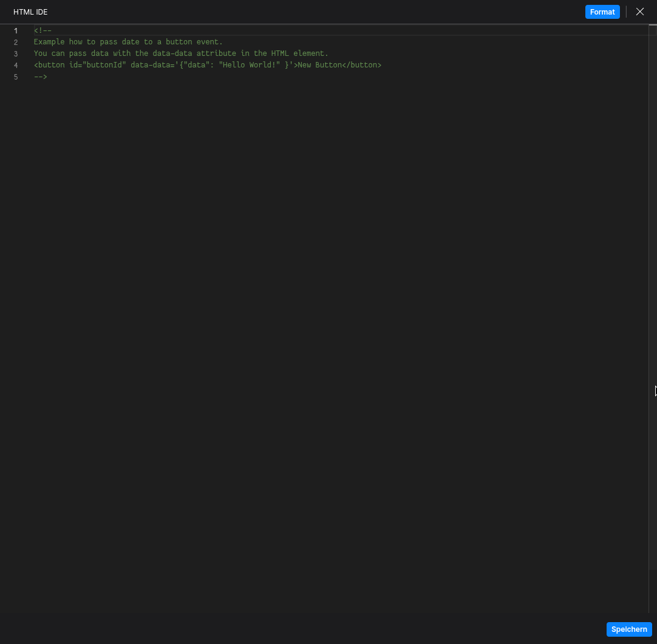Screen dimensions: 657x644
Task: Click line number 4 in the gutter
Action: click(16, 65)
